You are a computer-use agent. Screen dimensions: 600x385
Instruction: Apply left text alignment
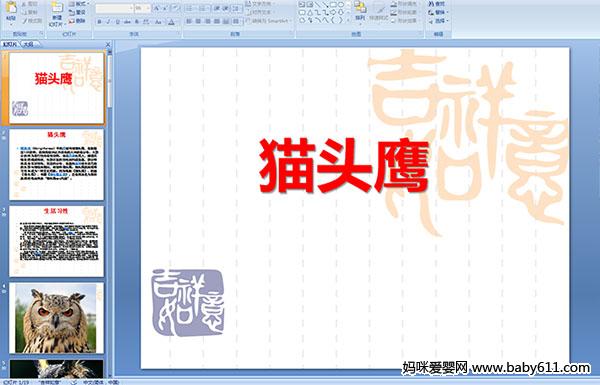click(x=189, y=22)
